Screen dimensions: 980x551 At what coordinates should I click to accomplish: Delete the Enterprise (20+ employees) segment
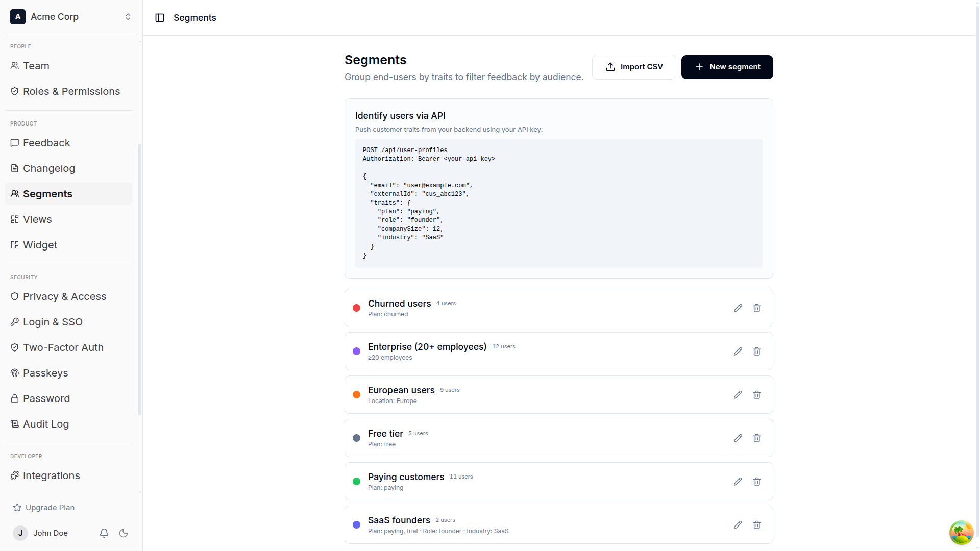tap(757, 352)
